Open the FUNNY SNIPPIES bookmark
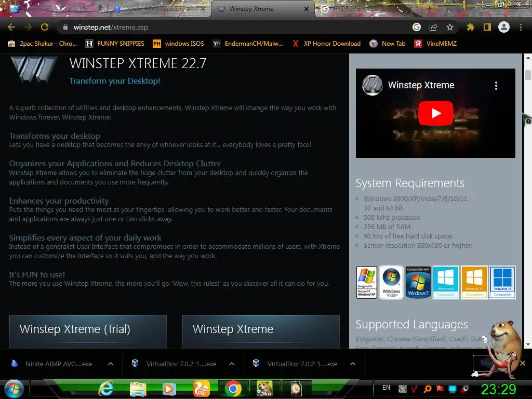 [115, 44]
